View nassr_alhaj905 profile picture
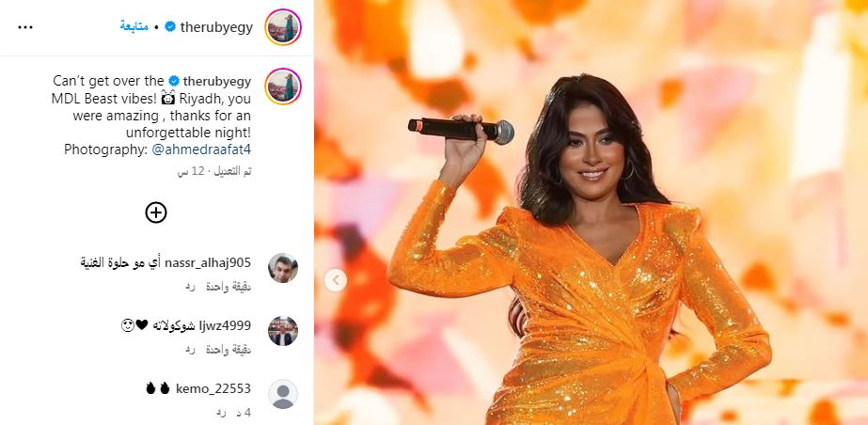Screen dimensions: 868x425 [283, 268]
